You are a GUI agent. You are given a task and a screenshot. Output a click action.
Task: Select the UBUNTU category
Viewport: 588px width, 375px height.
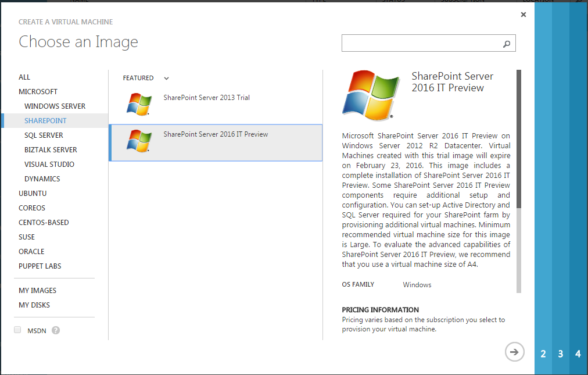coord(33,194)
